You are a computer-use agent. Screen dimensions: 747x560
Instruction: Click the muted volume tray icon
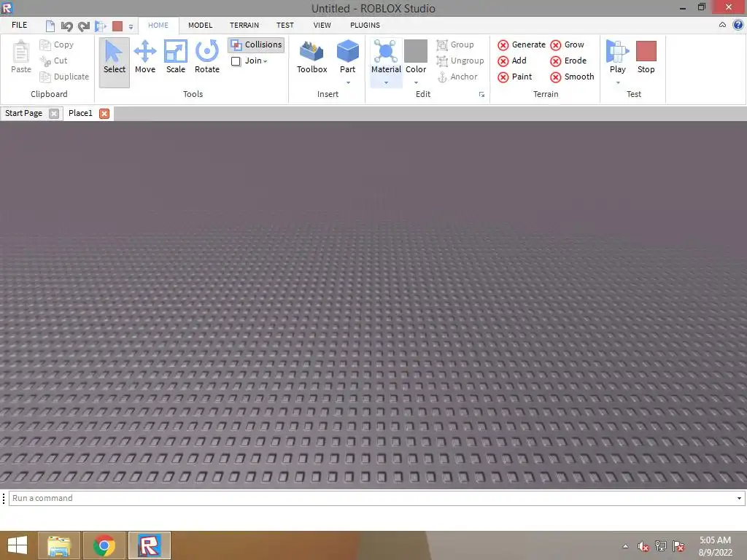click(643, 546)
